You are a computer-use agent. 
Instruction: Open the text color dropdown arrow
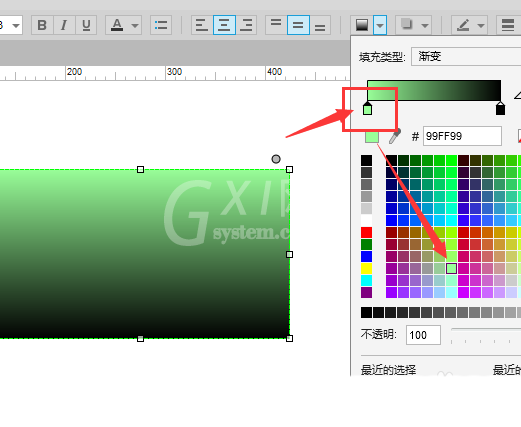point(135,25)
